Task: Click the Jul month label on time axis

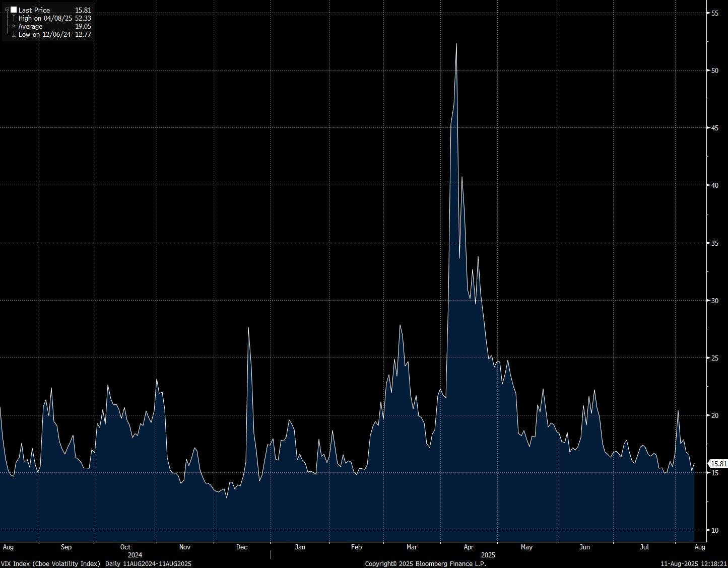Action: tap(644, 547)
